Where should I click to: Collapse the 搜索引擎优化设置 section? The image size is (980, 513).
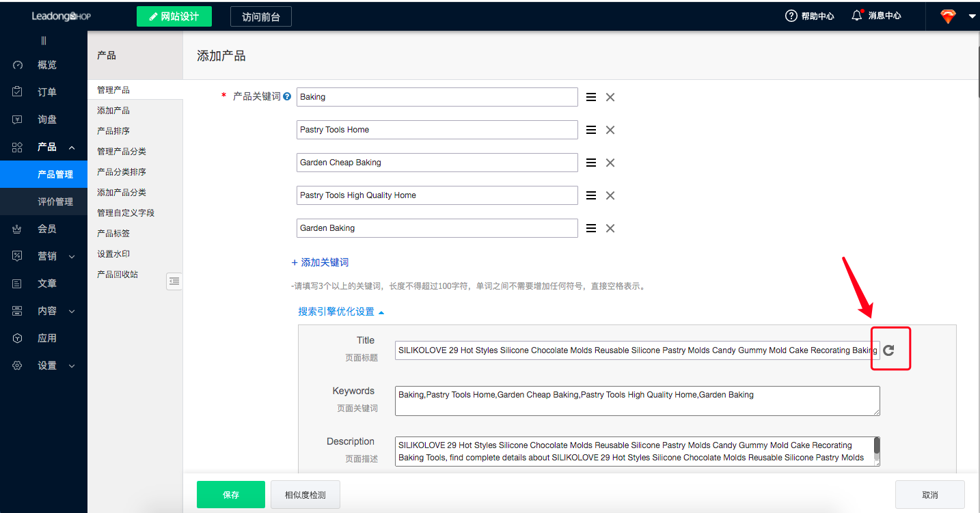pos(341,311)
